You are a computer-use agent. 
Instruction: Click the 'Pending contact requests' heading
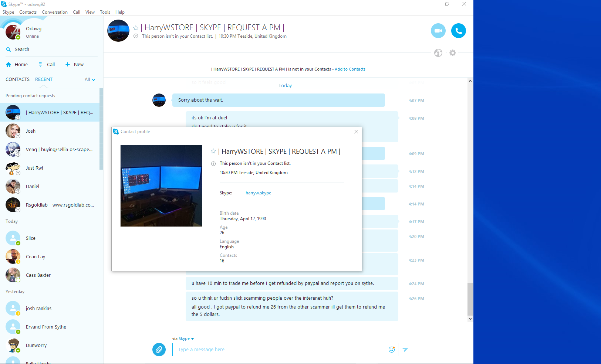pos(30,96)
